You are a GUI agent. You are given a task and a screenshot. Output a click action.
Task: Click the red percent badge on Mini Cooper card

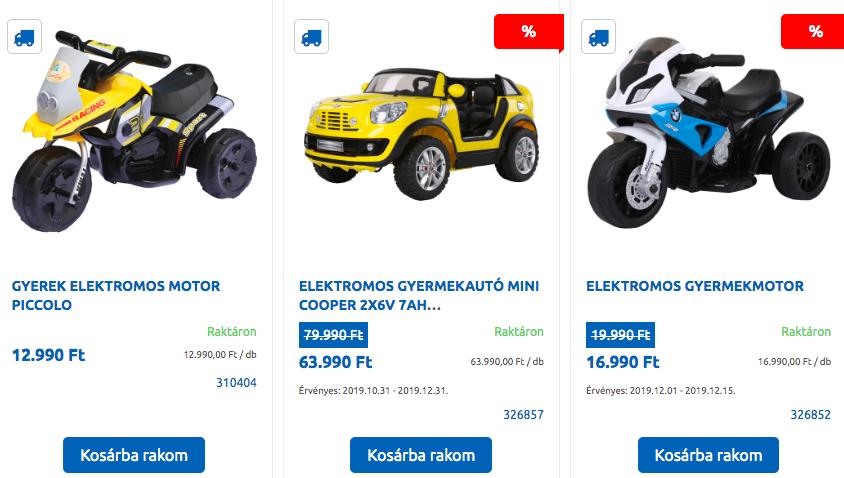529,32
